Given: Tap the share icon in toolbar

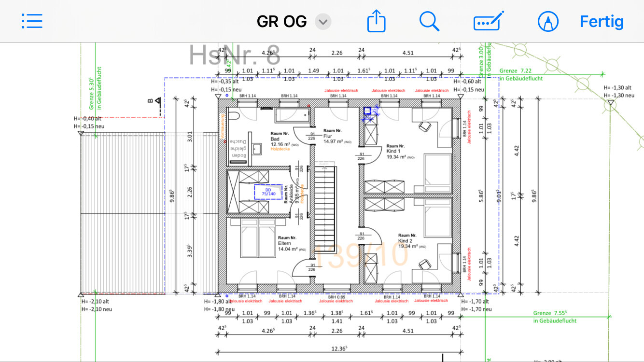Looking at the screenshot, I should click(376, 21).
